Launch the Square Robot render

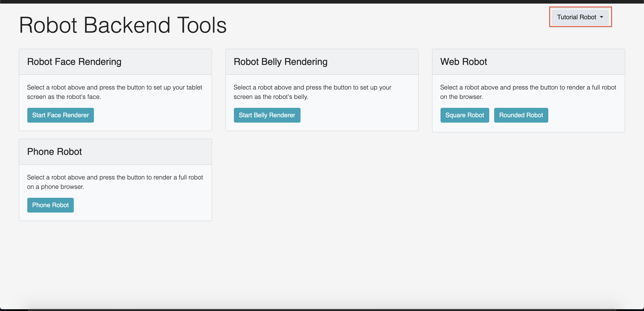pyautogui.click(x=464, y=115)
